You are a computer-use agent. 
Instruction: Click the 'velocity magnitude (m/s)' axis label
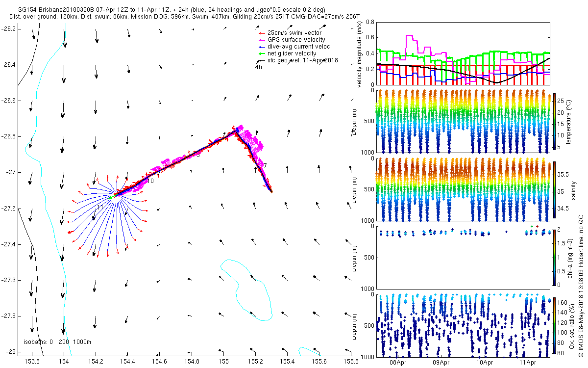click(x=360, y=54)
